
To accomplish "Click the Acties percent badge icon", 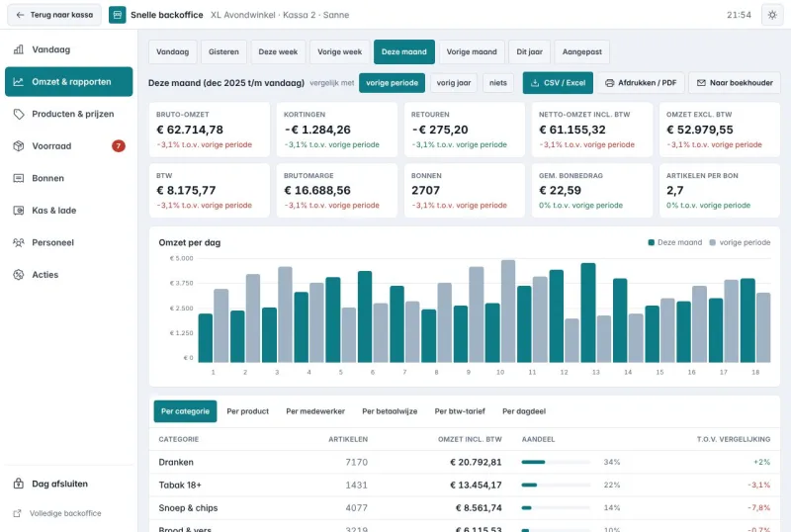I will pos(18,275).
